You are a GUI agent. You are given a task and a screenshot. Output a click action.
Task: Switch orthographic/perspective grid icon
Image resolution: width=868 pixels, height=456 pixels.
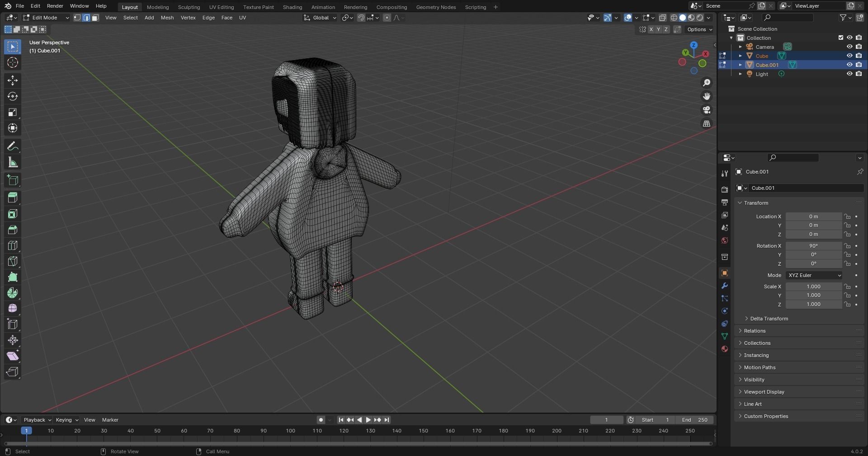(707, 123)
